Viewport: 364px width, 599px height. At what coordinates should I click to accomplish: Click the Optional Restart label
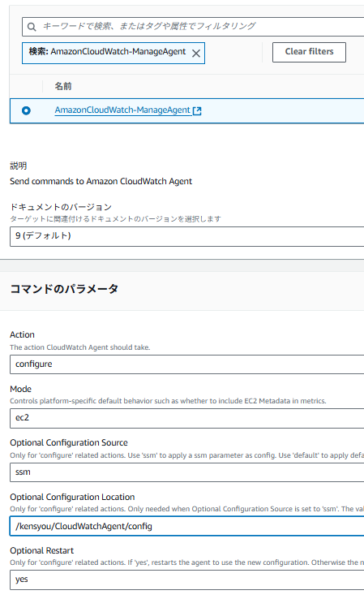[x=41, y=550]
